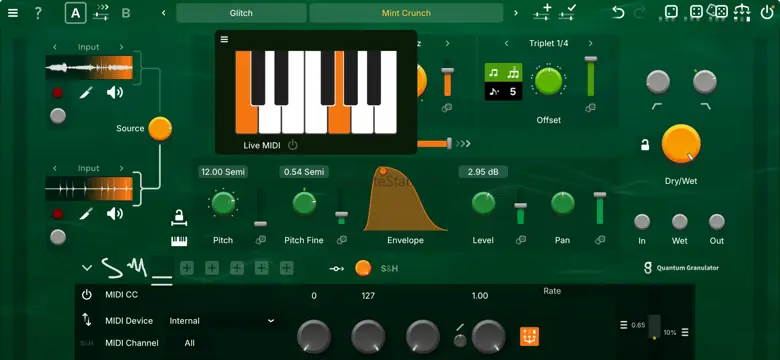Toggle the Live MIDI power button
Image resolution: width=780 pixels, height=360 pixels.
click(x=292, y=145)
